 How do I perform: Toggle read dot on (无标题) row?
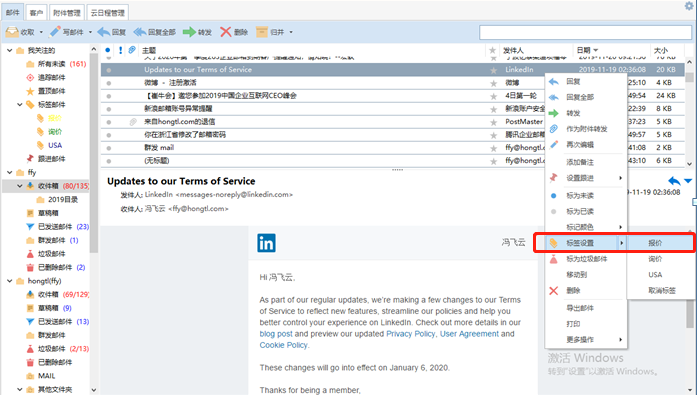pyautogui.click(x=109, y=161)
